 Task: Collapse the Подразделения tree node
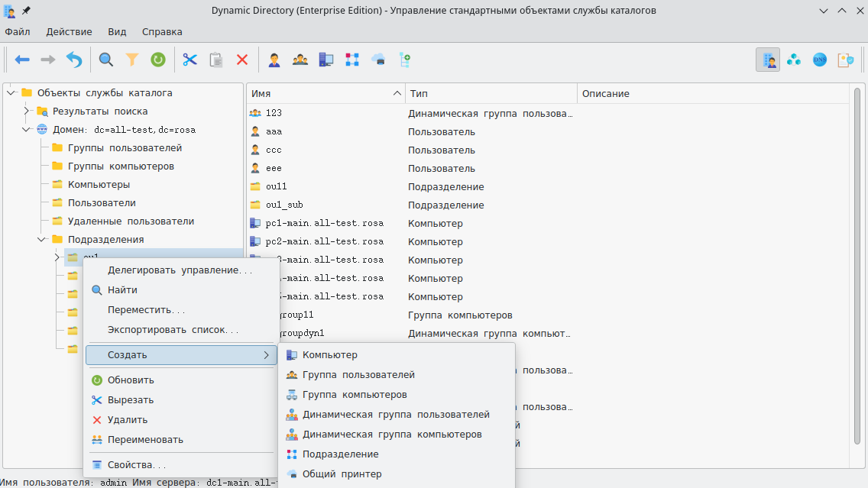pos(41,240)
